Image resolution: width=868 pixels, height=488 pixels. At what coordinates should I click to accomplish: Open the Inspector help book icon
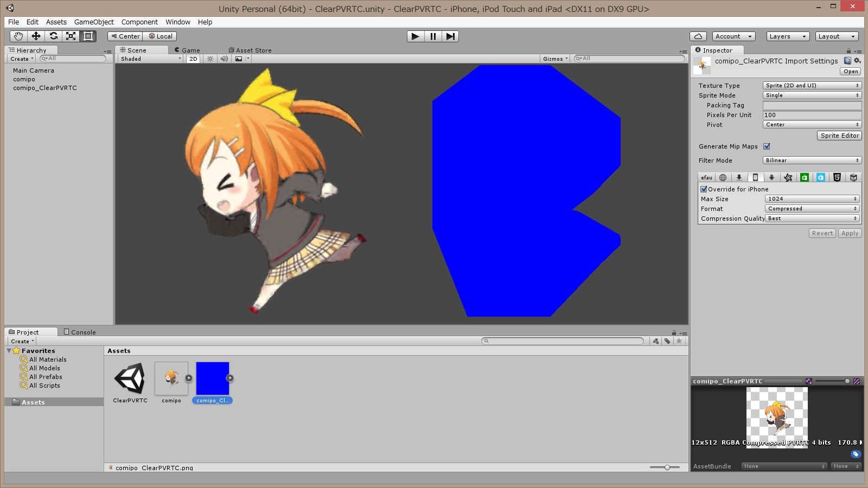[x=847, y=61]
